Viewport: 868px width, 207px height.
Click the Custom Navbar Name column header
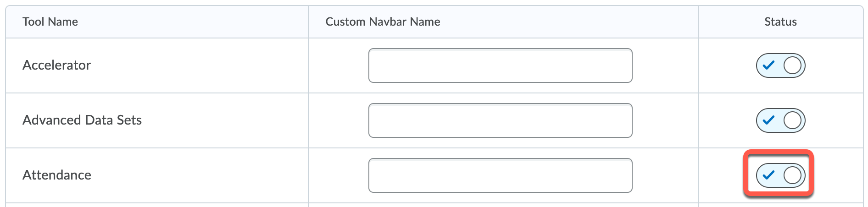pos(383,22)
